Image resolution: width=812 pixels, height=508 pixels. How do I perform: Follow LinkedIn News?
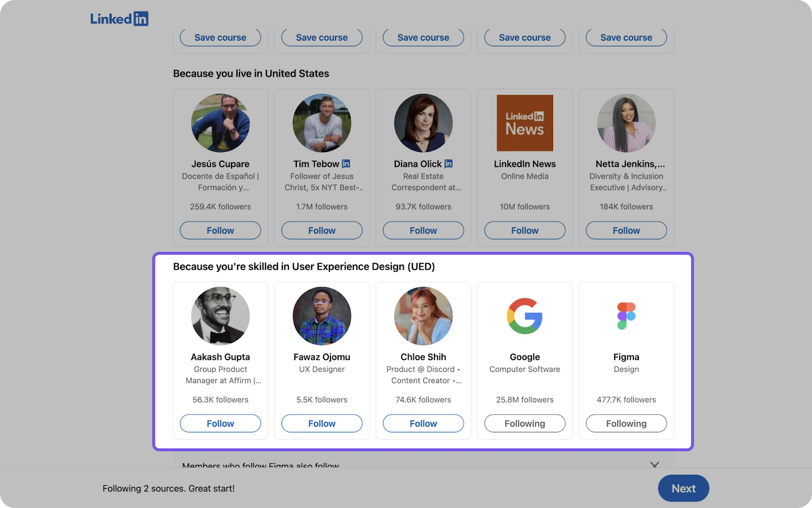click(525, 230)
